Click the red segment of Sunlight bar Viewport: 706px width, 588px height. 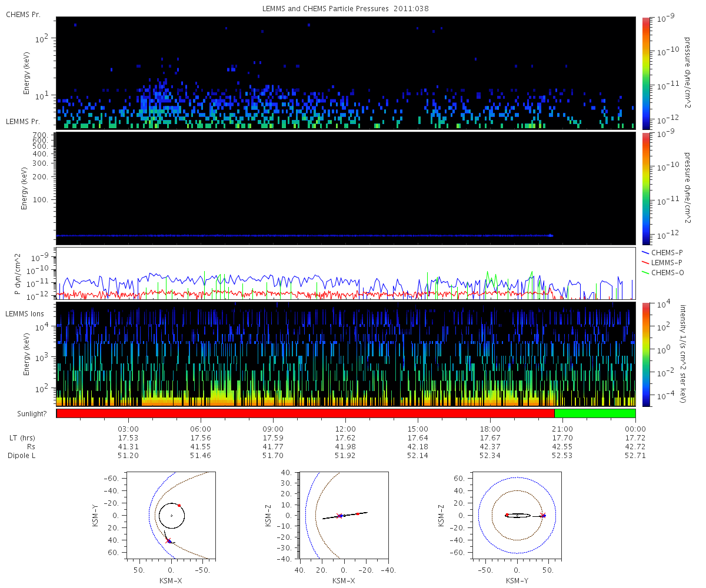pyautogui.click(x=305, y=413)
